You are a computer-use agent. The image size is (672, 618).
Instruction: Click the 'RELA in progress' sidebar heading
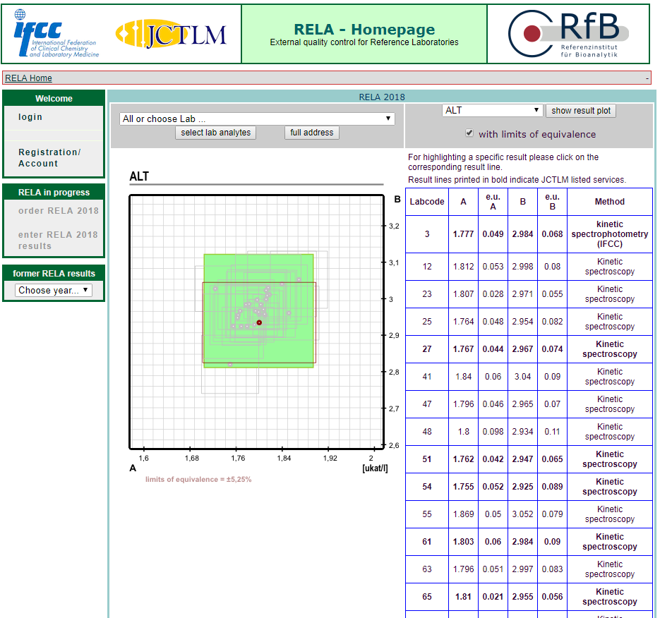(x=54, y=193)
